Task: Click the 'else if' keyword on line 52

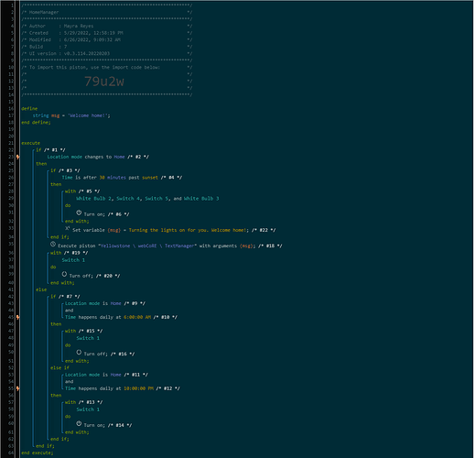Action: [59, 368]
